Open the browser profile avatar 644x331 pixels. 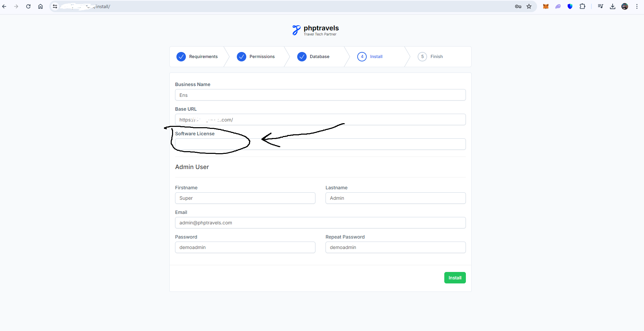[625, 6]
